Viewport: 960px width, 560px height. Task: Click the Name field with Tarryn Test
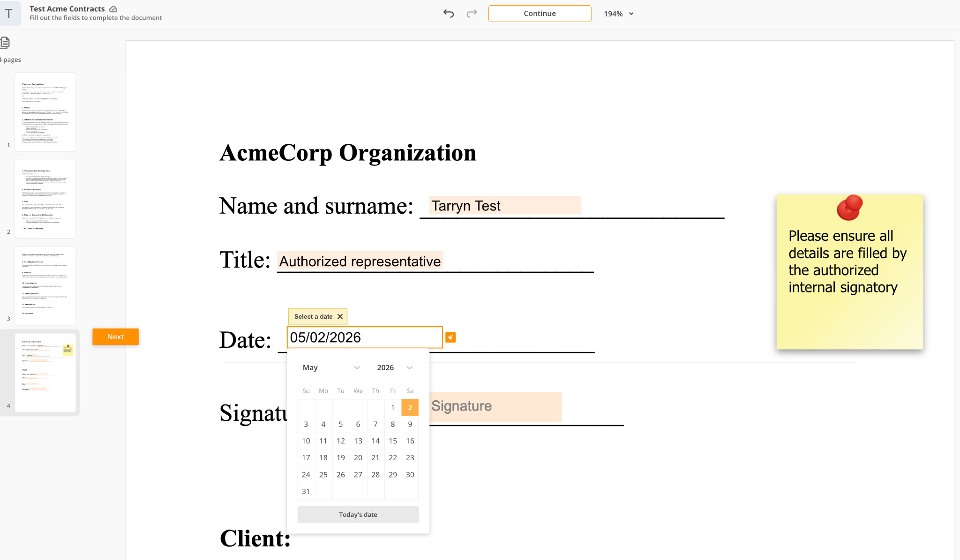[505, 206]
